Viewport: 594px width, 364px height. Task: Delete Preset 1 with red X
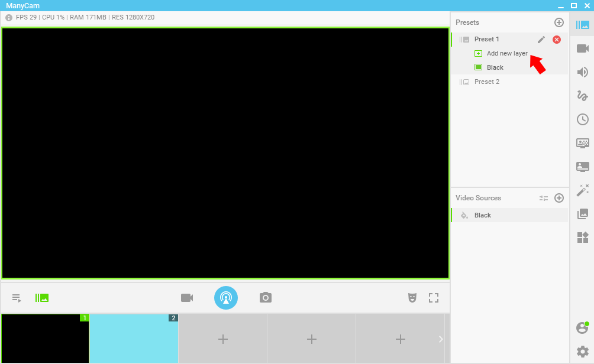[x=557, y=40]
